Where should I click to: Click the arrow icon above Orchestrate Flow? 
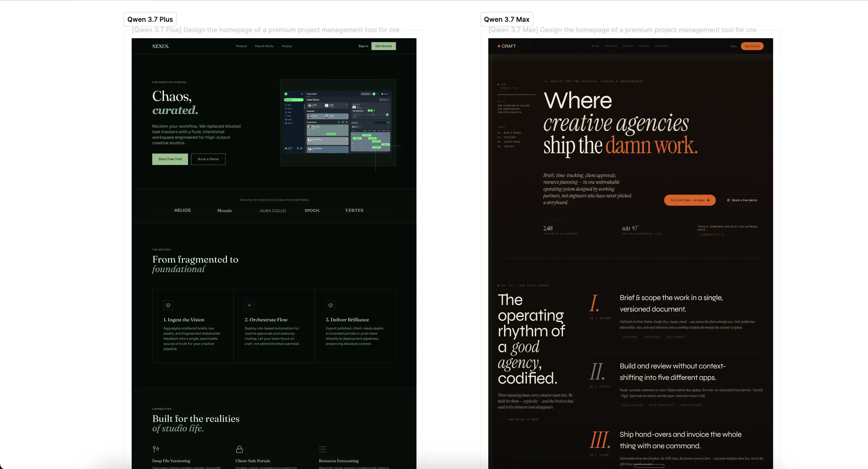tap(249, 305)
